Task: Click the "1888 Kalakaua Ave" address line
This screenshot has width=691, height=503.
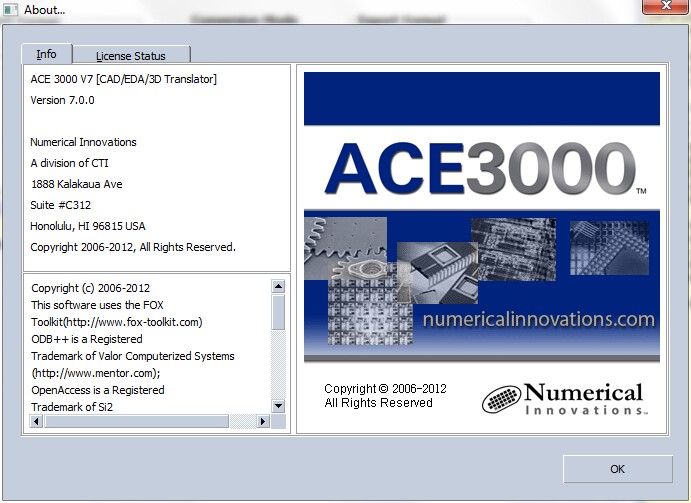Action: coord(76,184)
